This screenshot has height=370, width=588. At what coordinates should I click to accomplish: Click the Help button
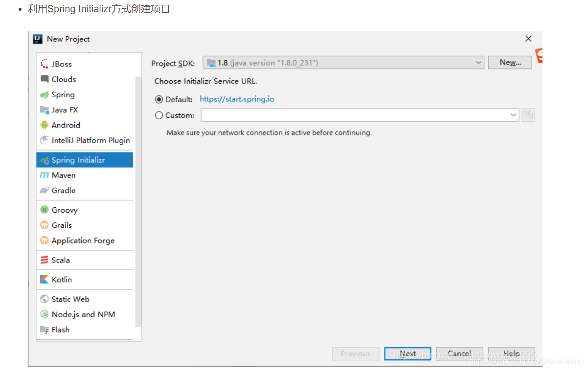coord(511,354)
